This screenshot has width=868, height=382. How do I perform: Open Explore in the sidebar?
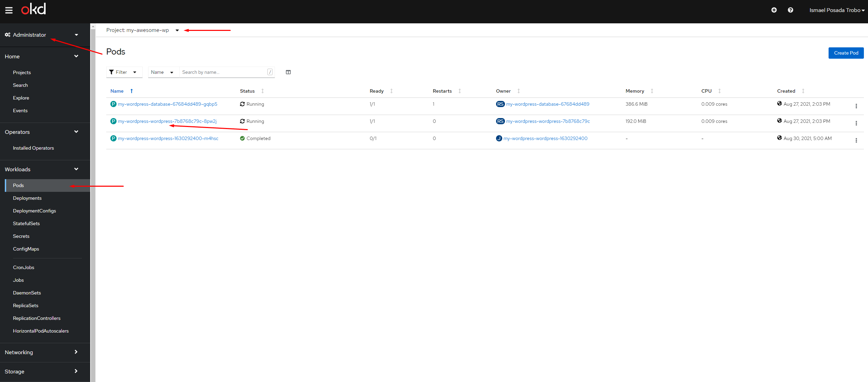tap(21, 98)
